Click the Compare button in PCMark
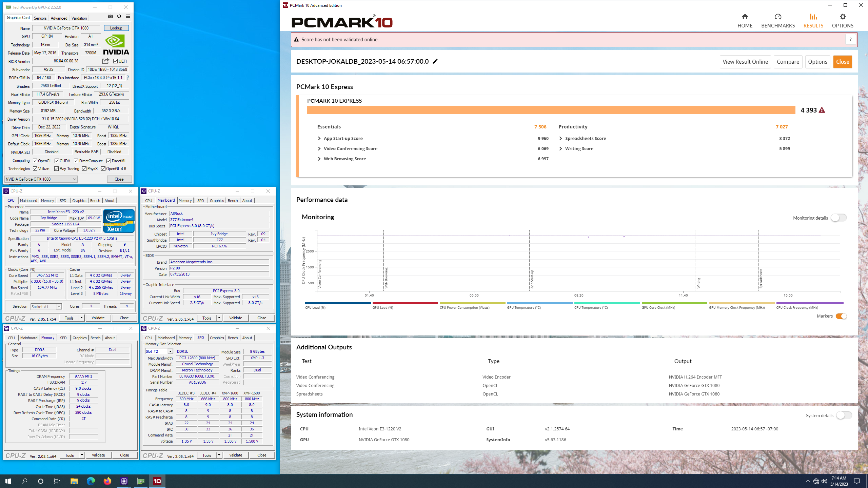The image size is (868, 488). tap(788, 62)
